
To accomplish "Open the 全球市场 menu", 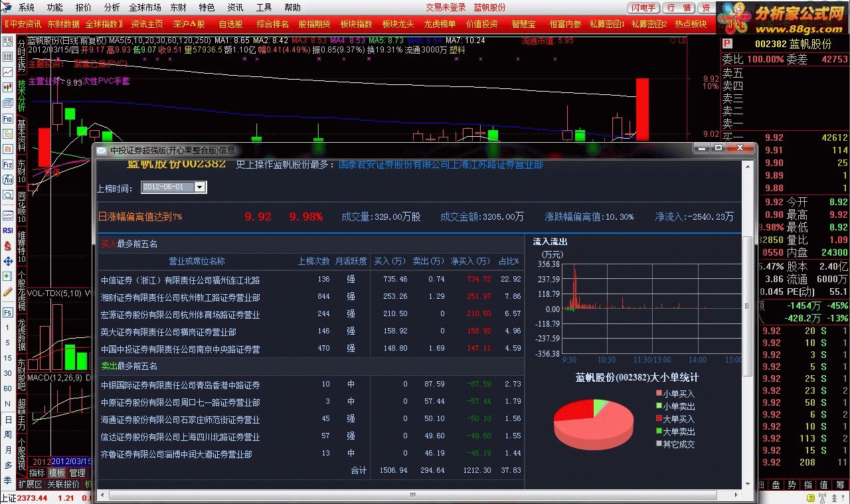I will point(145,7).
